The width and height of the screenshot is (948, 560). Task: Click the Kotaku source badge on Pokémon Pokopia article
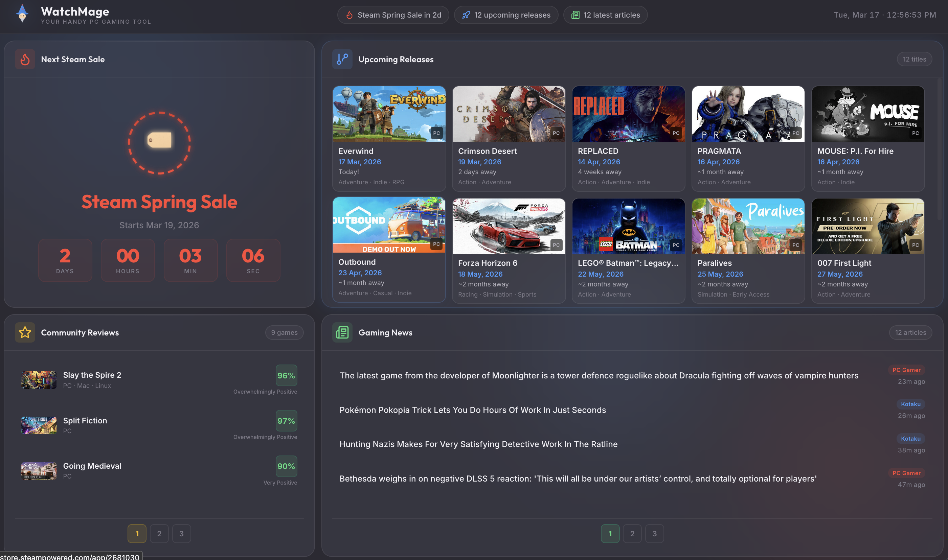tap(910, 404)
